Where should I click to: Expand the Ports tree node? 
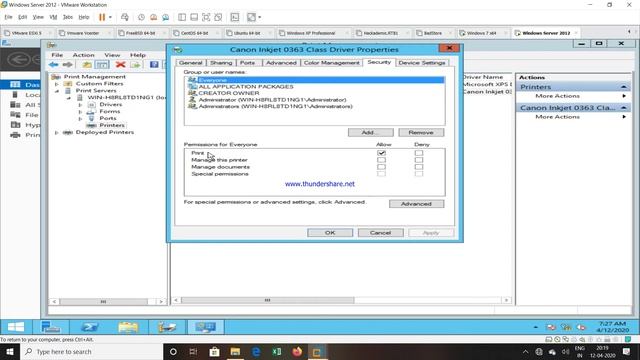pyautogui.click(x=80, y=118)
